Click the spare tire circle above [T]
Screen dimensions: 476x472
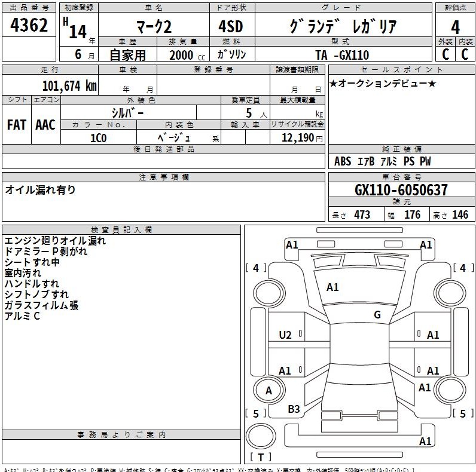(x=261, y=436)
